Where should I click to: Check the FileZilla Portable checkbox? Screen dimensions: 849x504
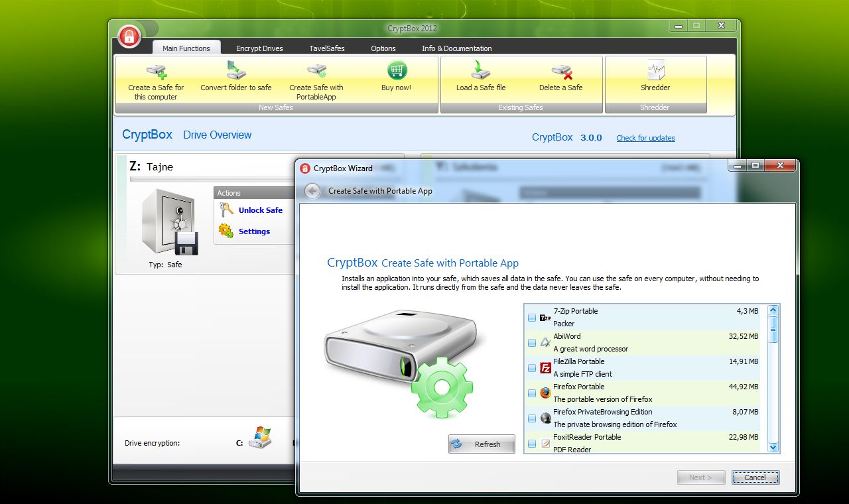coord(532,368)
